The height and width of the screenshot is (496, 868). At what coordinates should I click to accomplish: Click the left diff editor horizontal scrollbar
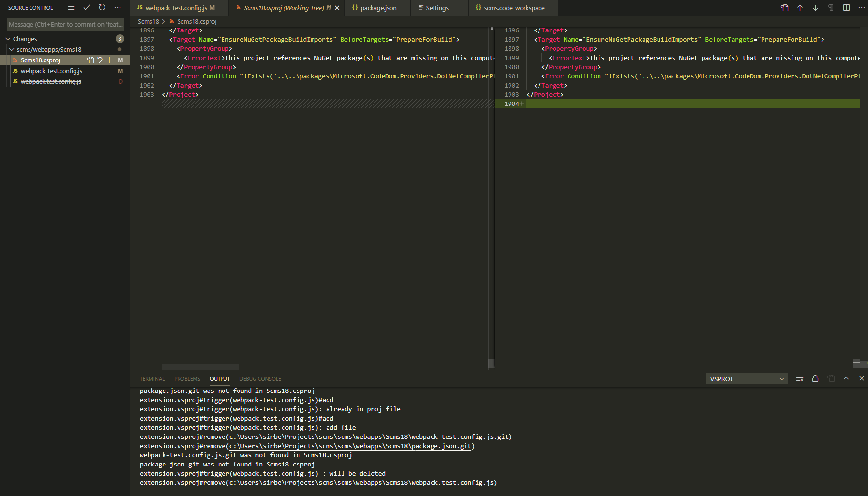200,367
